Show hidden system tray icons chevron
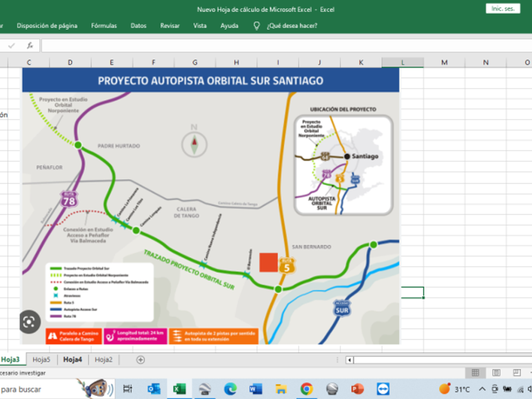Screen dimensions: 532x399 pos(483,389)
